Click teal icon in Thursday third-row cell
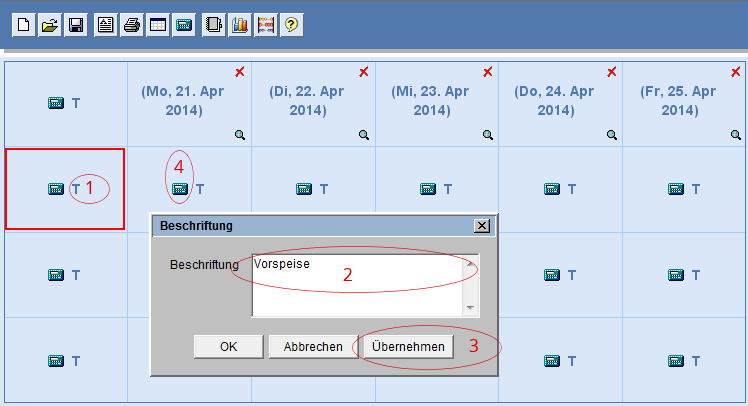This screenshot has width=748, height=406. pyautogui.click(x=552, y=361)
